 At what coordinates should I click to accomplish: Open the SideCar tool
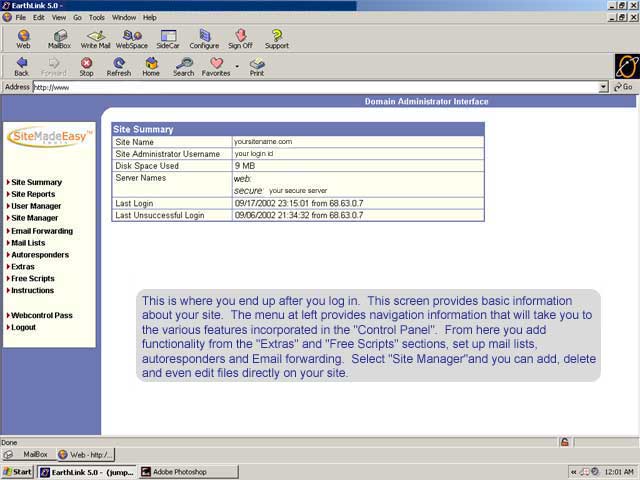(168, 38)
